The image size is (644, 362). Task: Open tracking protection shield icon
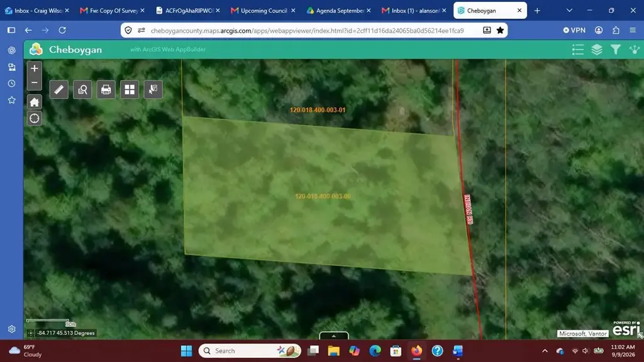tap(128, 30)
